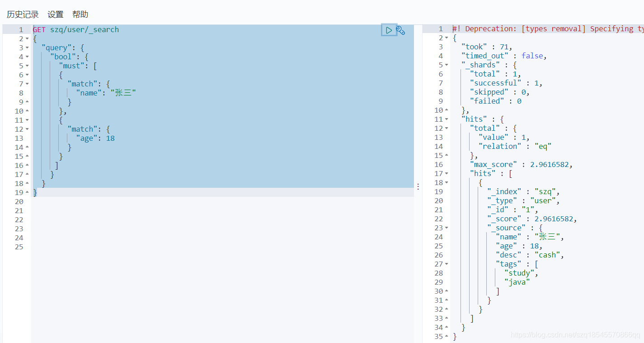Viewport: 644px width, 343px height.
Task: Fold the "_source" object on line 23
Action: tap(447, 228)
